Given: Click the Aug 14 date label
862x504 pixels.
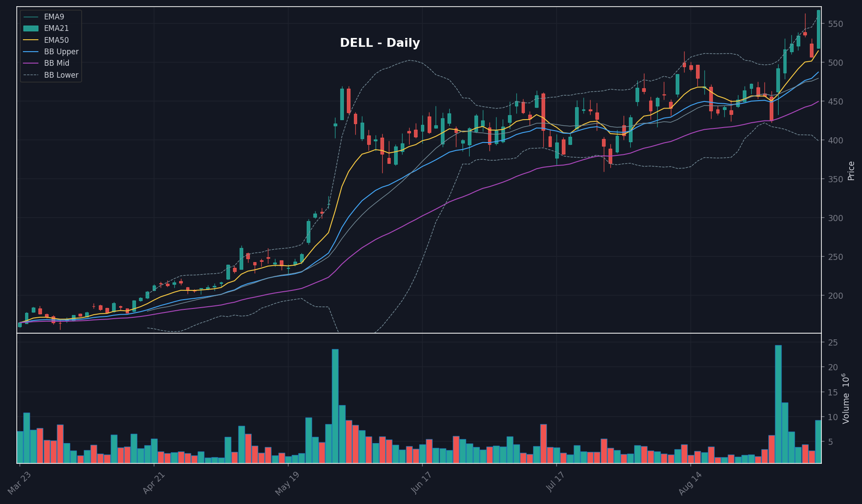Looking at the screenshot, I should (x=690, y=484).
